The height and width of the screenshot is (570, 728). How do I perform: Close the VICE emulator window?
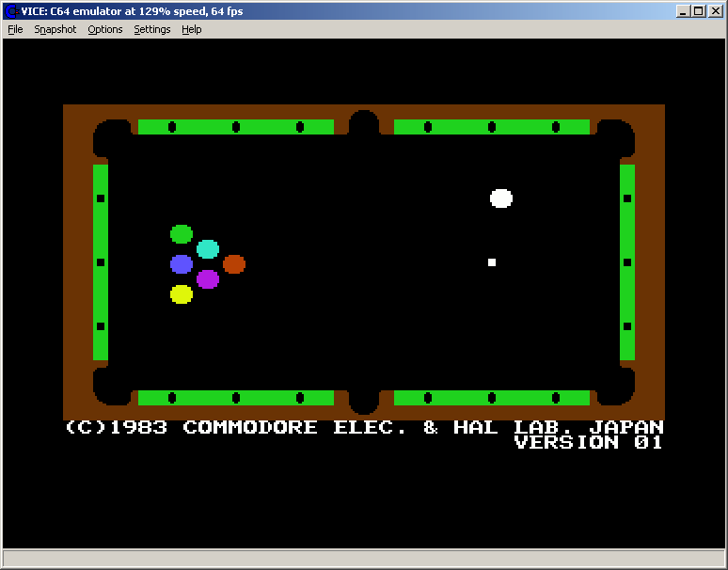click(x=716, y=11)
